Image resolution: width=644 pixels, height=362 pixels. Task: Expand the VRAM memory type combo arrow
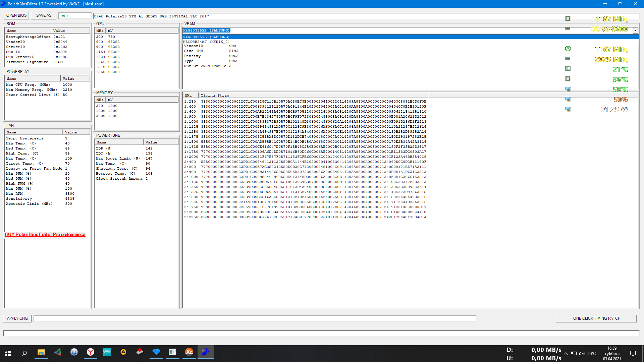pos(635,31)
